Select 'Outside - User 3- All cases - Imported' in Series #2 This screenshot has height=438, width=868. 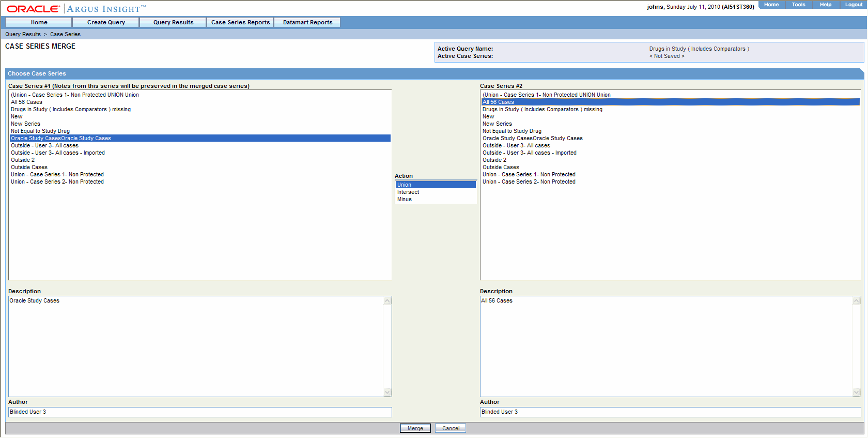pos(671,153)
